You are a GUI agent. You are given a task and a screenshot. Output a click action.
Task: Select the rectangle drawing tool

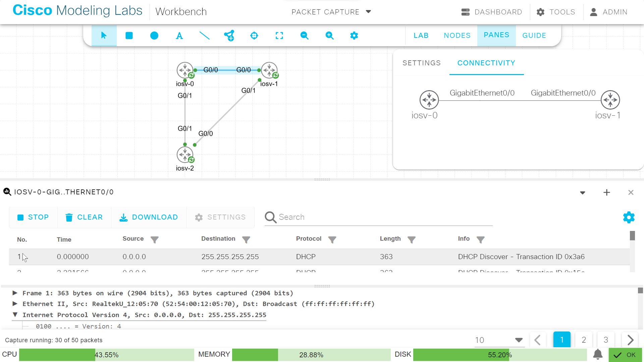pos(129,36)
